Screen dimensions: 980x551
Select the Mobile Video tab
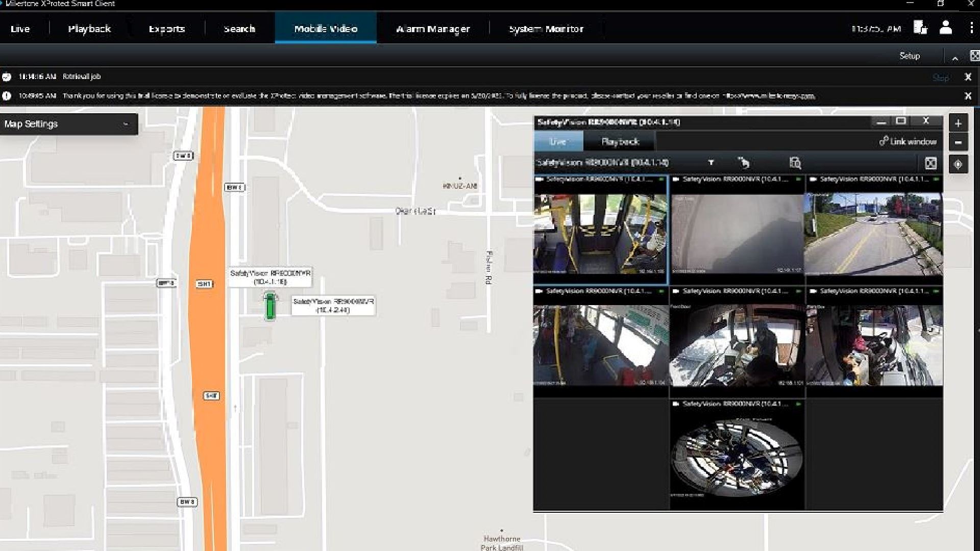[326, 29]
